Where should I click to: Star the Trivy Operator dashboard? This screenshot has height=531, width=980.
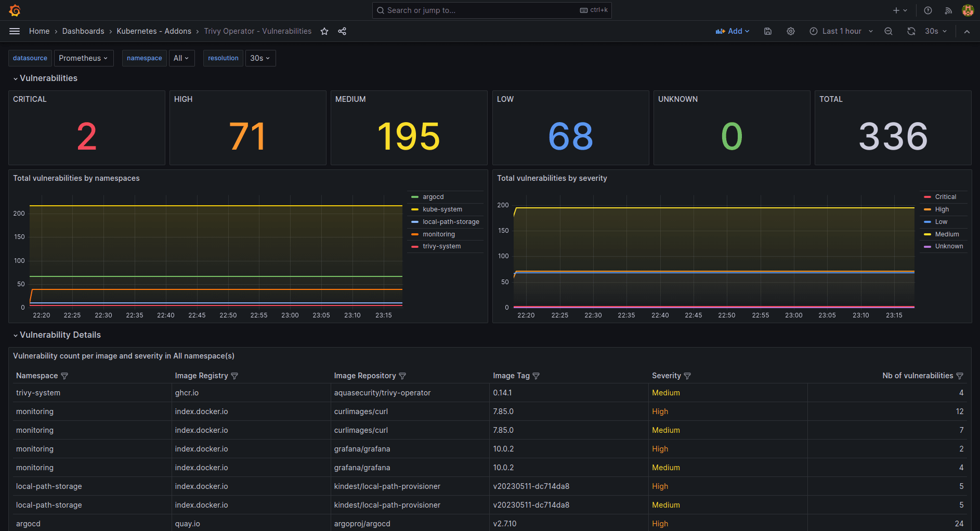click(324, 31)
